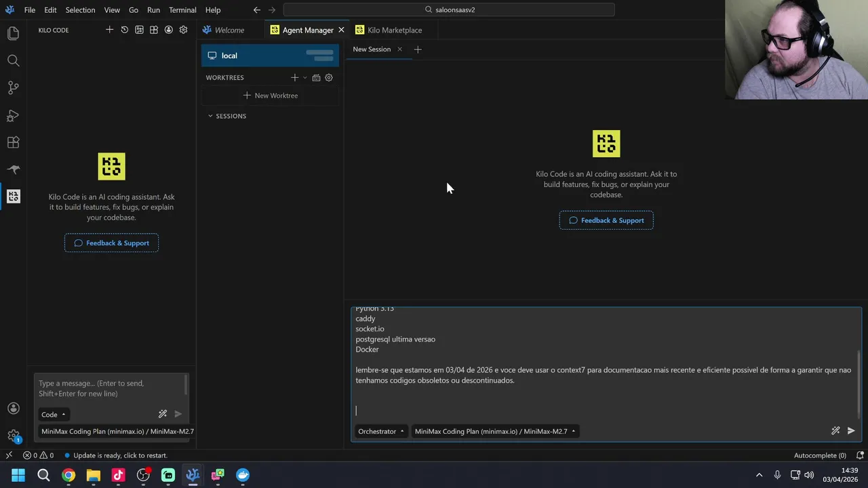
Task: Click the New Worktree button
Action: (x=270, y=96)
